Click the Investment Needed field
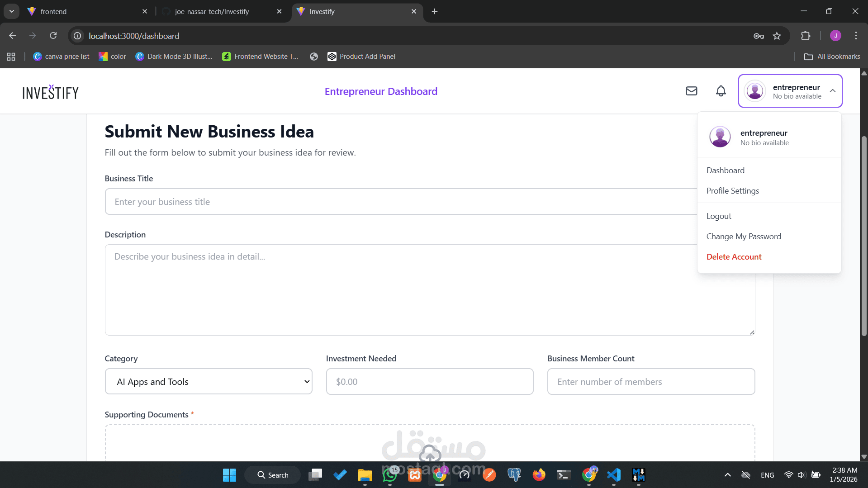 429,381
